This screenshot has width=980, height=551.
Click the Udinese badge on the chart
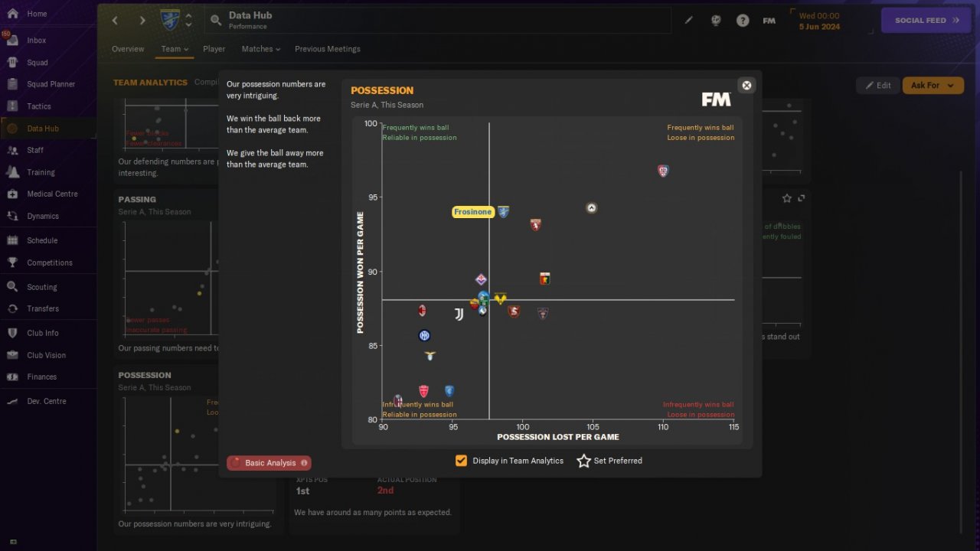click(591, 207)
